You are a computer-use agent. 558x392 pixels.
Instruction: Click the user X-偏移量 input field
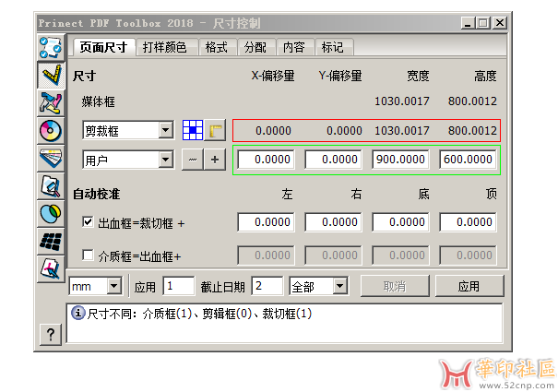pos(266,160)
